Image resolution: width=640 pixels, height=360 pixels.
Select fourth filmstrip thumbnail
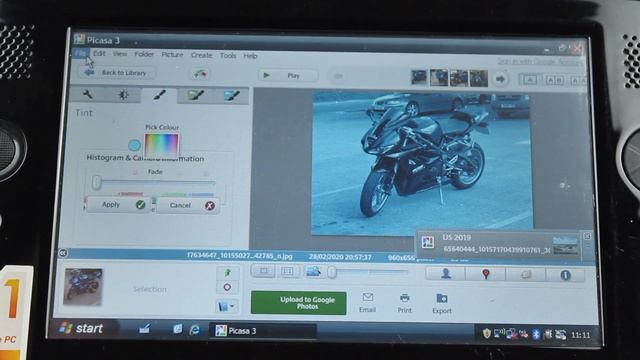478,78
